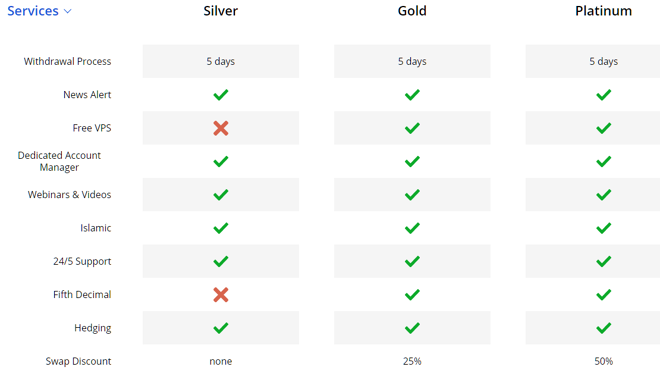Click the Platinum 50% swap discount value

[604, 361]
